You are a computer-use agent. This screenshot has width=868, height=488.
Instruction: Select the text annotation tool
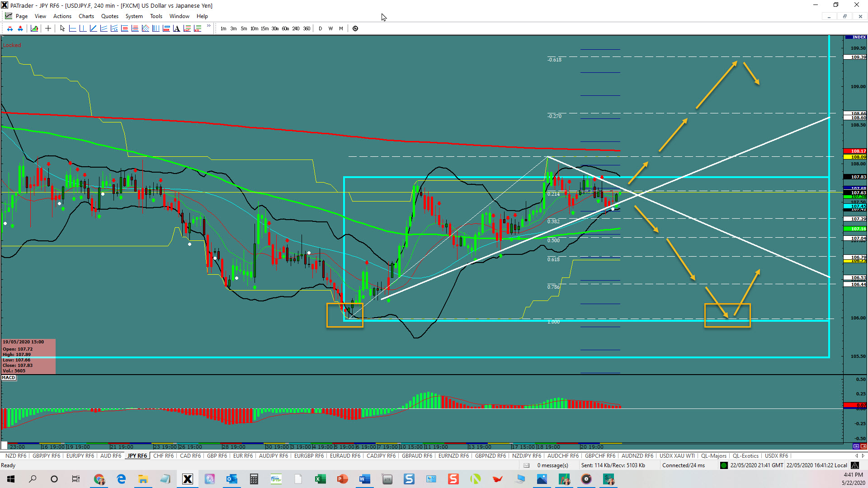click(176, 28)
